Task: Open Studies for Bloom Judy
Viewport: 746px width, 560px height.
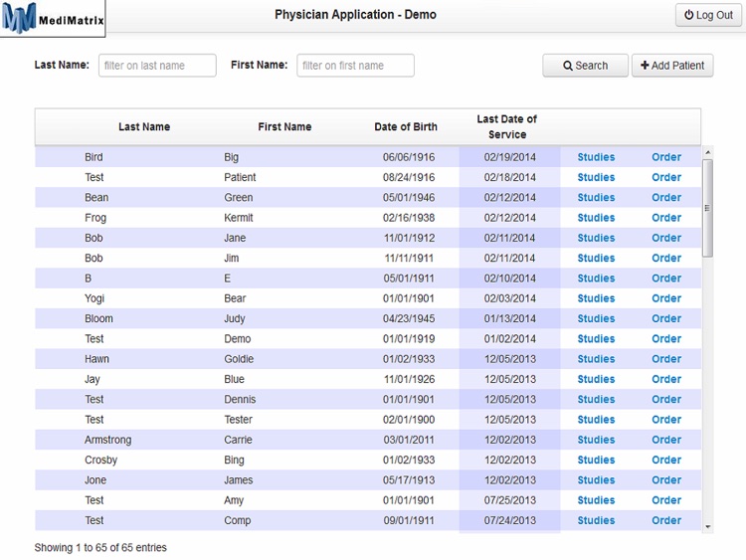Action: tap(596, 318)
